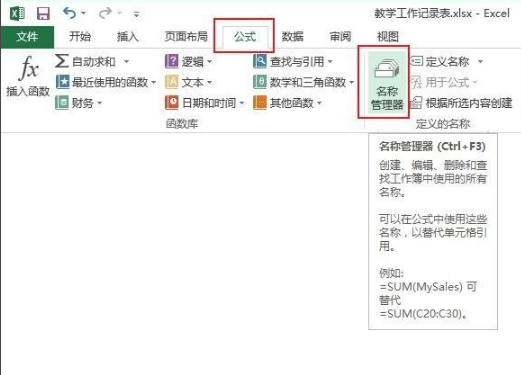Click the 名称管理器 (Ctrl+F3) tooltip heading
521x375 pixels.
tap(432, 146)
